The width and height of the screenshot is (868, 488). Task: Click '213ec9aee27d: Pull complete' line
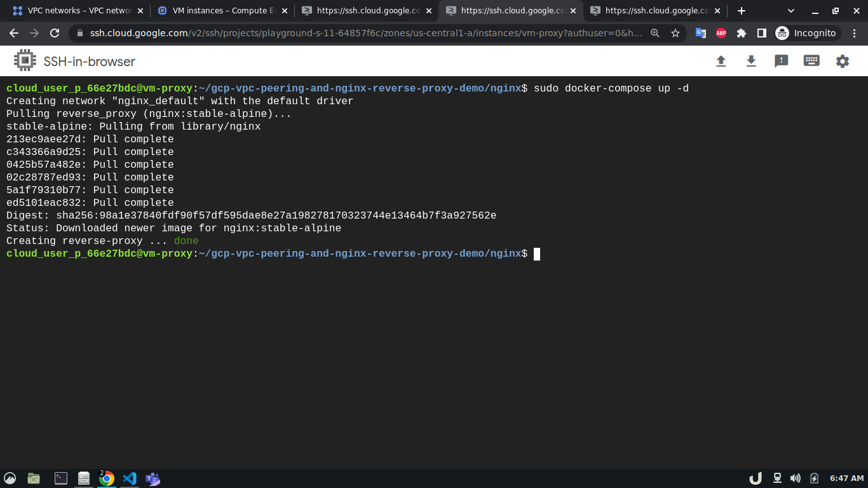click(x=90, y=139)
